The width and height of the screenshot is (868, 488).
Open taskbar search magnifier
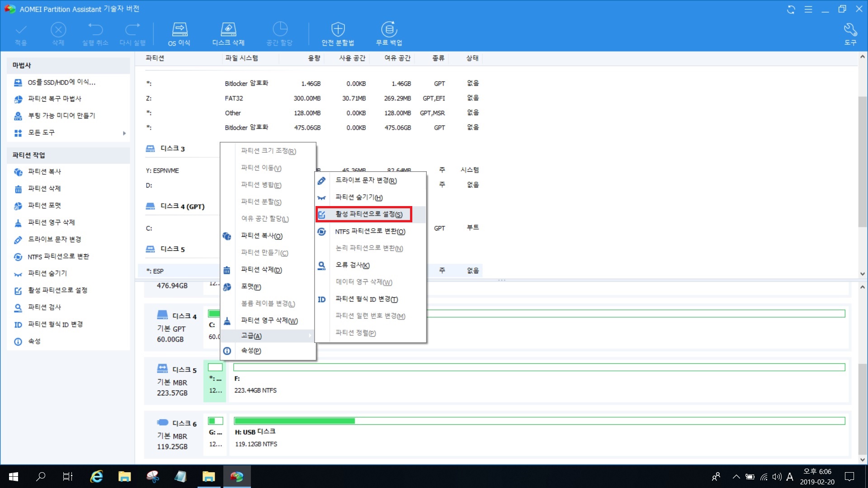click(41, 477)
